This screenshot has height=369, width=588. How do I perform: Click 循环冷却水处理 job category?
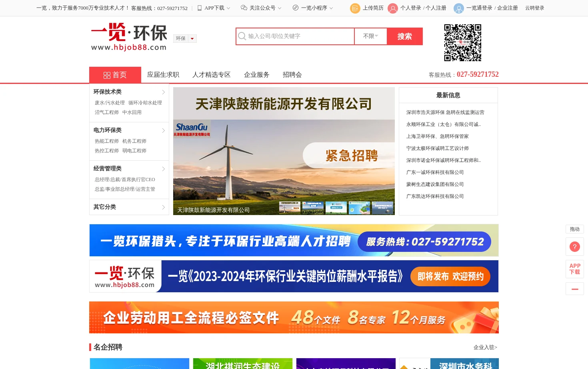coord(145,103)
